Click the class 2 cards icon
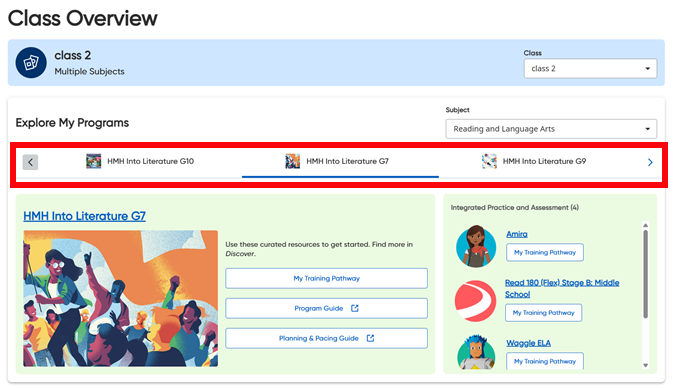675x388 pixels. [x=31, y=63]
